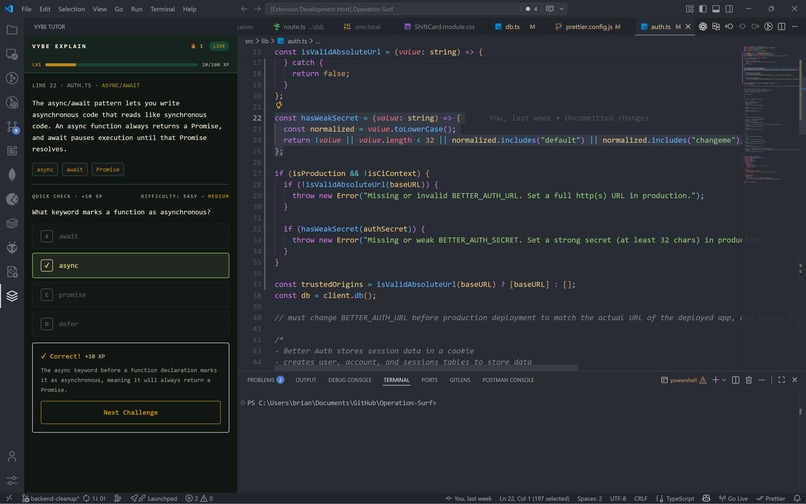Split the editor to the right
The image size is (806, 504).
[781, 26]
